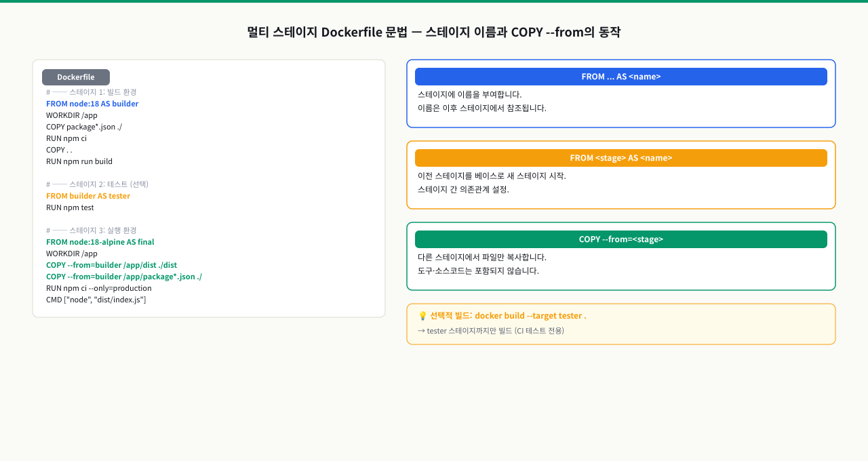Image resolution: width=868 pixels, height=461 pixels.
Task: Click the line 'RUN npm ci' in stage 1
Action: coord(66,138)
